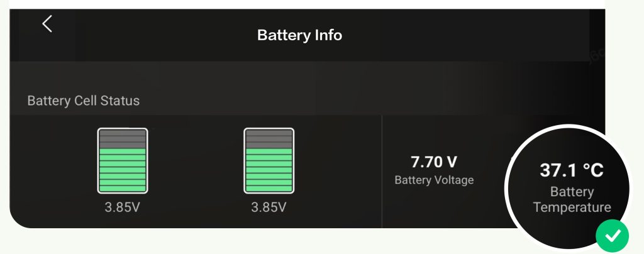The height and width of the screenshot is (254, 644).
Task: Click the Battery Voltage label
Action: pos(434,180)
